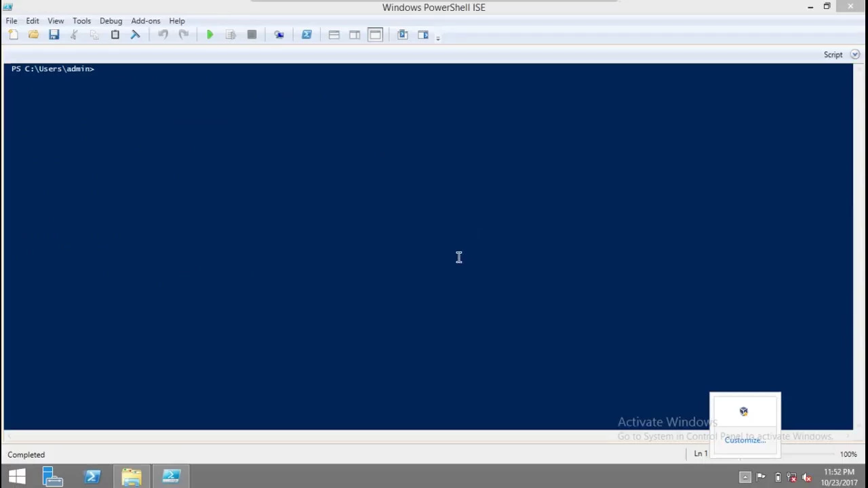The height and width of the screenshot is (488, 868).
Task: Open pinned PowerShell taskbar icon
Action: click(x=92, y=476)
